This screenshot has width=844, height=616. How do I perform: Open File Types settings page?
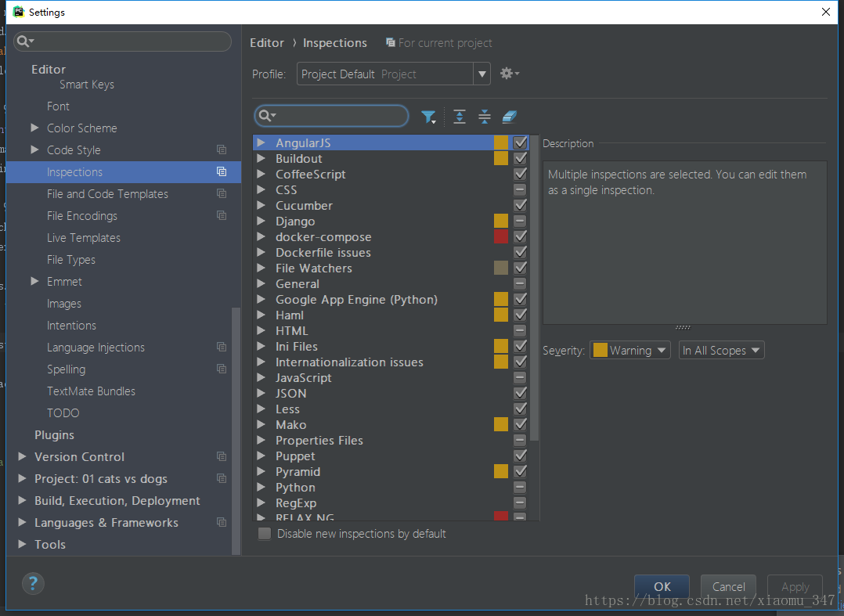pyautogui.click(x=71, y=259)
